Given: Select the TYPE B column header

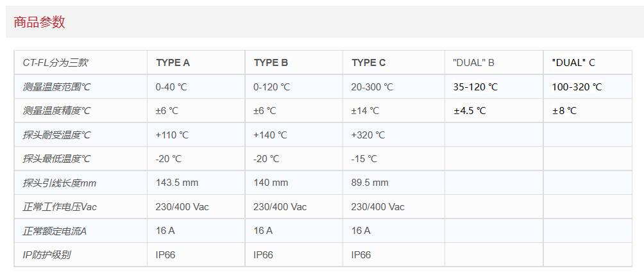Looking at the screenshot, I should click(x=271, y=63).
